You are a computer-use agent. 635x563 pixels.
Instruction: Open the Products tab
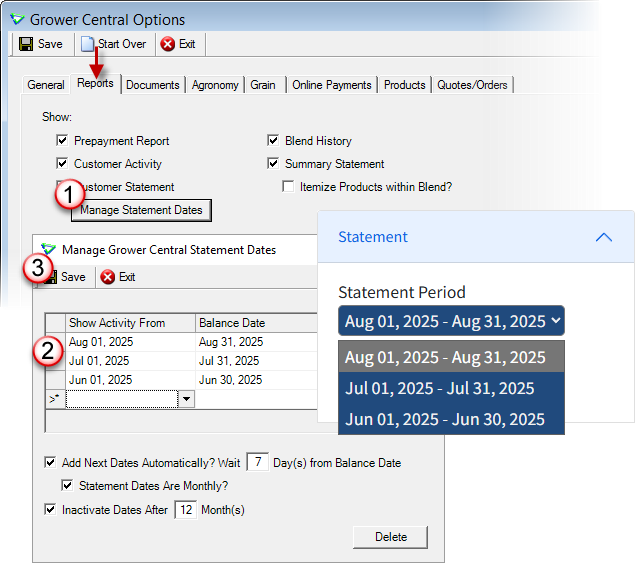coord(405,85)
